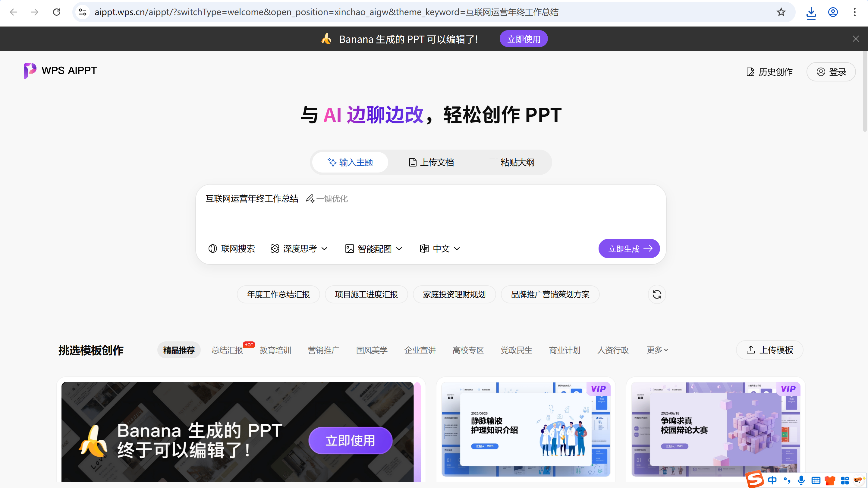Toggle Chinese/English input with 中 icon
Screen dimensions: 868x488
[772, 480]
